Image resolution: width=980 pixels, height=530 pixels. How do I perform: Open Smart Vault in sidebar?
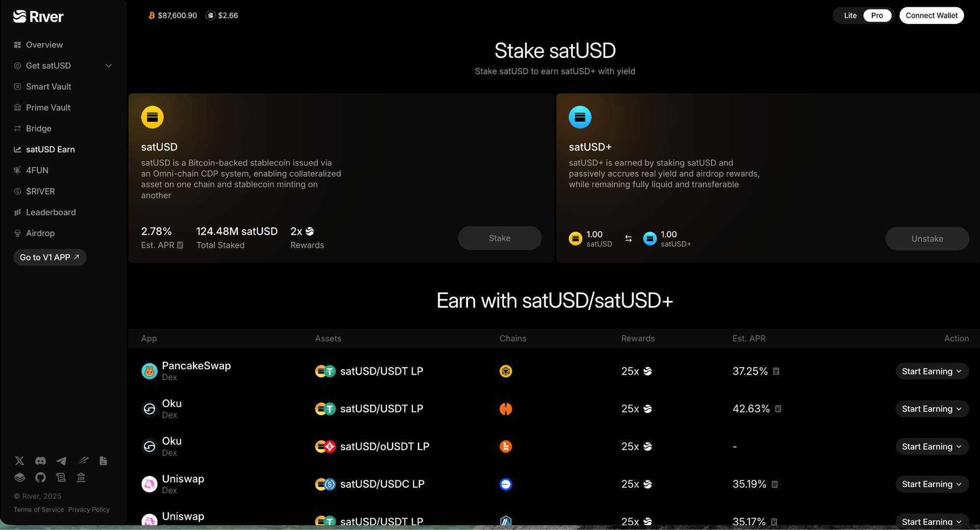click(x=49, y=87)
